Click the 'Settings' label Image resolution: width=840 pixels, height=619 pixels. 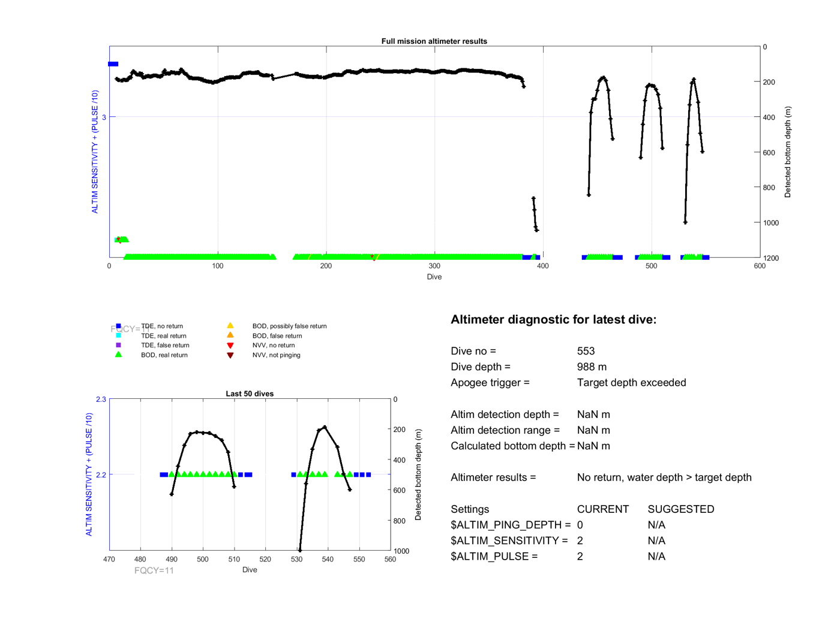tap(470, 509)
